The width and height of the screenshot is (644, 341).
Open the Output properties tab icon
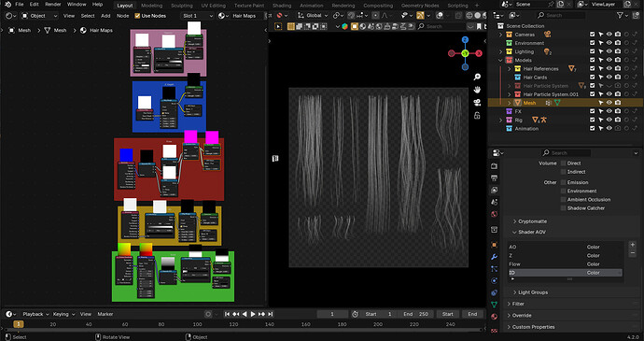coord(494,178)
